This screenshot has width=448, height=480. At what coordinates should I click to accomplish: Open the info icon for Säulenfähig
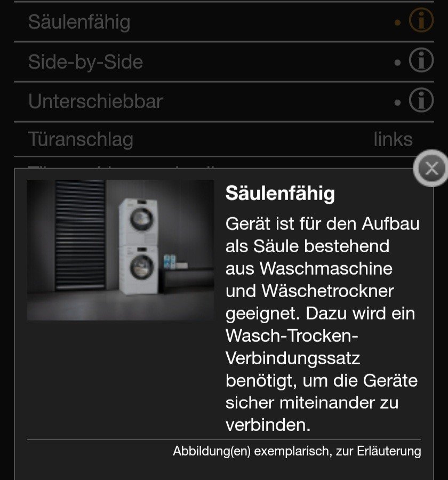coord(421,20)
